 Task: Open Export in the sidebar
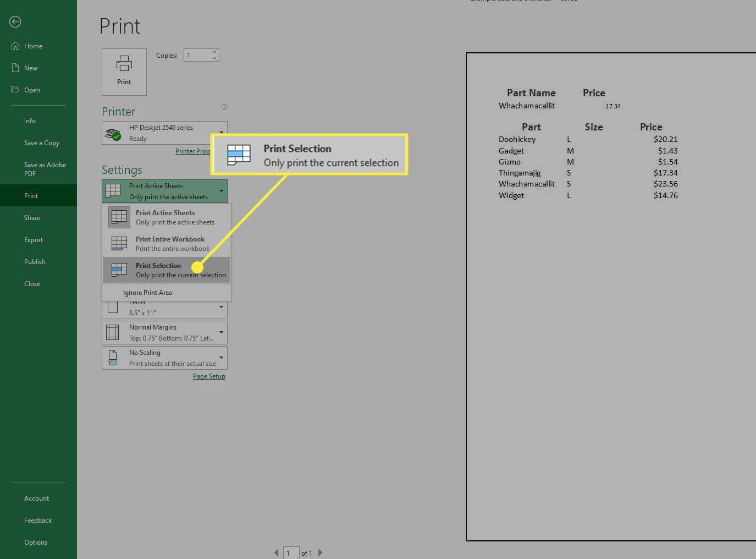click(33, 240)
